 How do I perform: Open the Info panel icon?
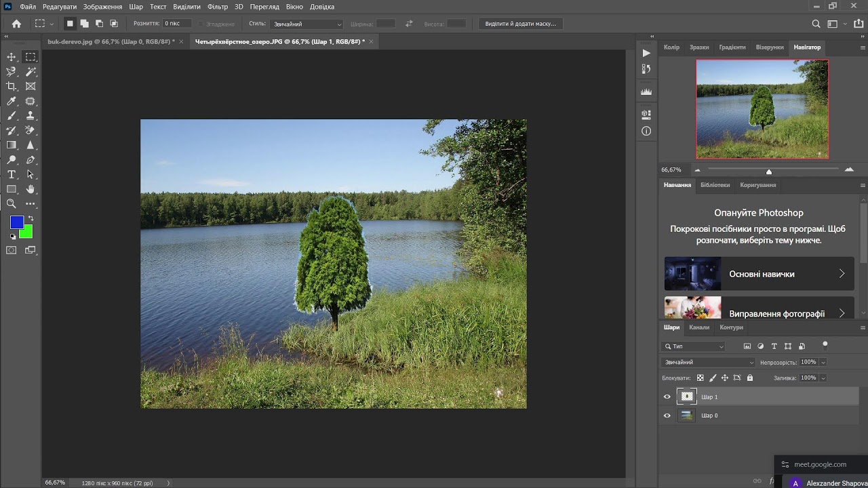click(x=646, y=131)
